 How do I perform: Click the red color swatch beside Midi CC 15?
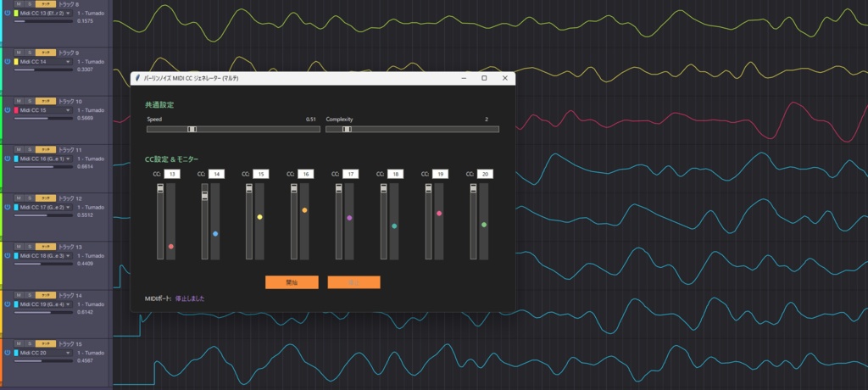(x=17, y=110)
